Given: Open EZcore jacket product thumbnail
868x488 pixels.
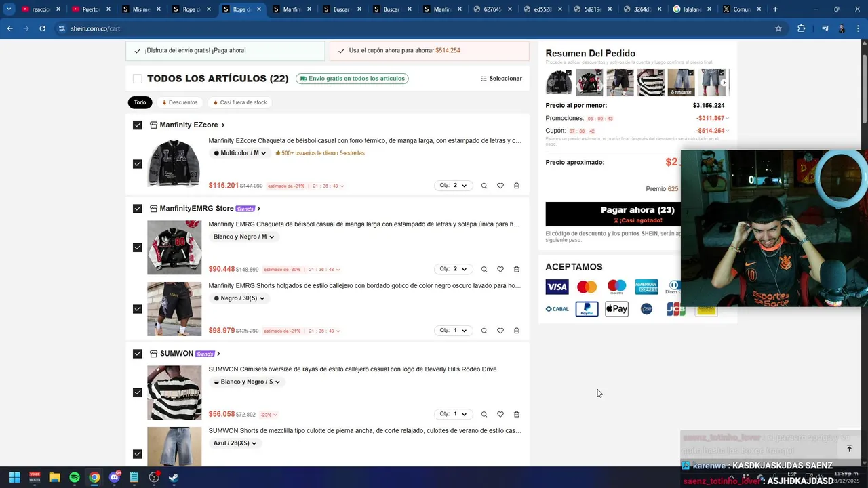Looking at the screenshot, I should click(174, 163).
